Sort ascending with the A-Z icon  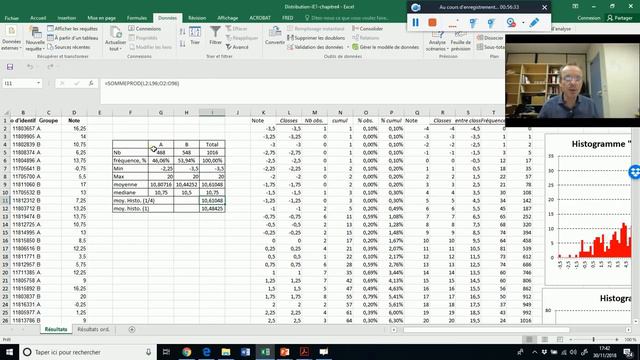click(182, 31)
